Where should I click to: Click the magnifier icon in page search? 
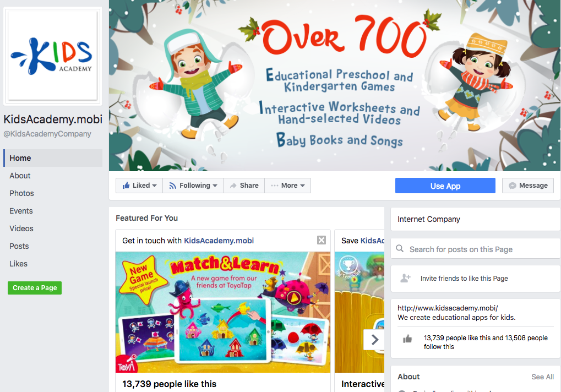click(400, 248)
